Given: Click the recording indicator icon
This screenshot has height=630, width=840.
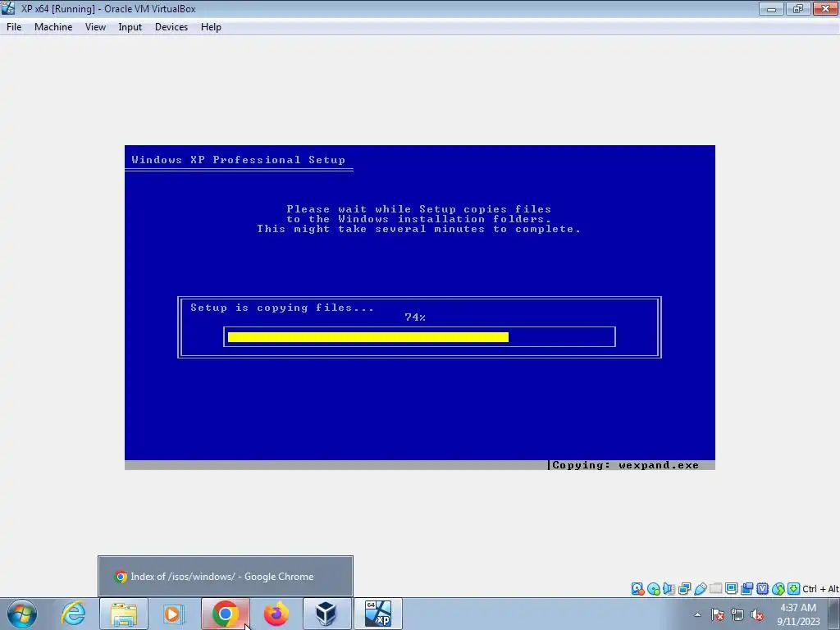Looking at the screenshot, I should [x=746, y=589].
